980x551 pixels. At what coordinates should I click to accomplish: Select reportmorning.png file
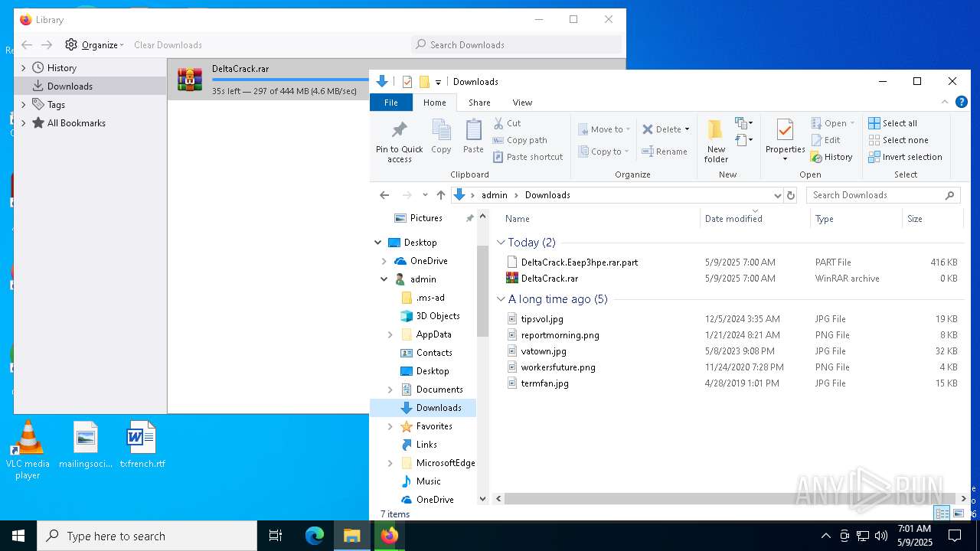560,335
